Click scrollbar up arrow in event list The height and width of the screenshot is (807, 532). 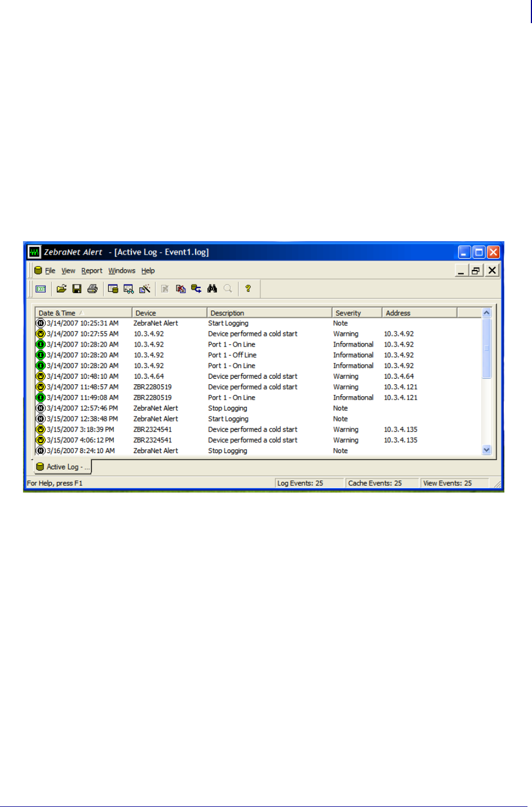coord(487,313)
